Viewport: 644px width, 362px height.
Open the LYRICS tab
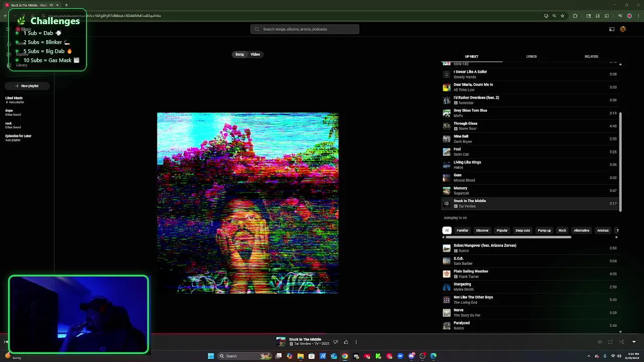pos(531,56)
